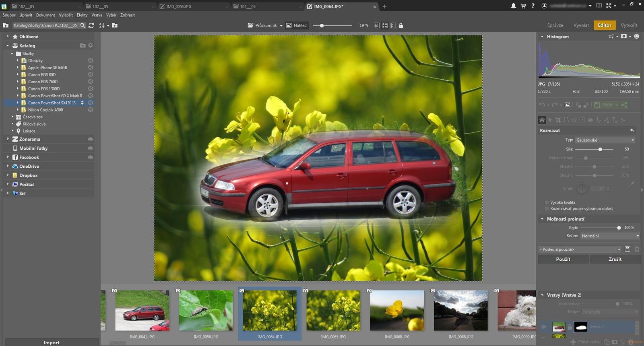Expand the Oblíbené section
Screen dimensions: 644x346
8,36
